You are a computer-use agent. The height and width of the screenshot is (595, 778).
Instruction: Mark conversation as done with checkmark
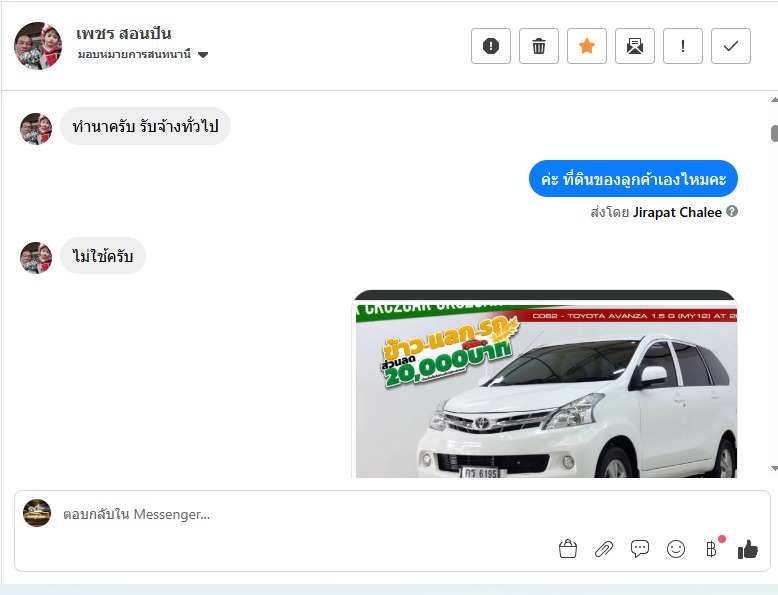(x=731, y=46)
